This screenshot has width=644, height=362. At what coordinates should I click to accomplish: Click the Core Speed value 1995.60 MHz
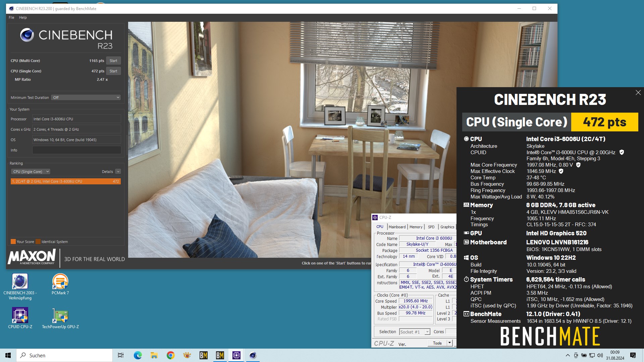tap(416, 301)
